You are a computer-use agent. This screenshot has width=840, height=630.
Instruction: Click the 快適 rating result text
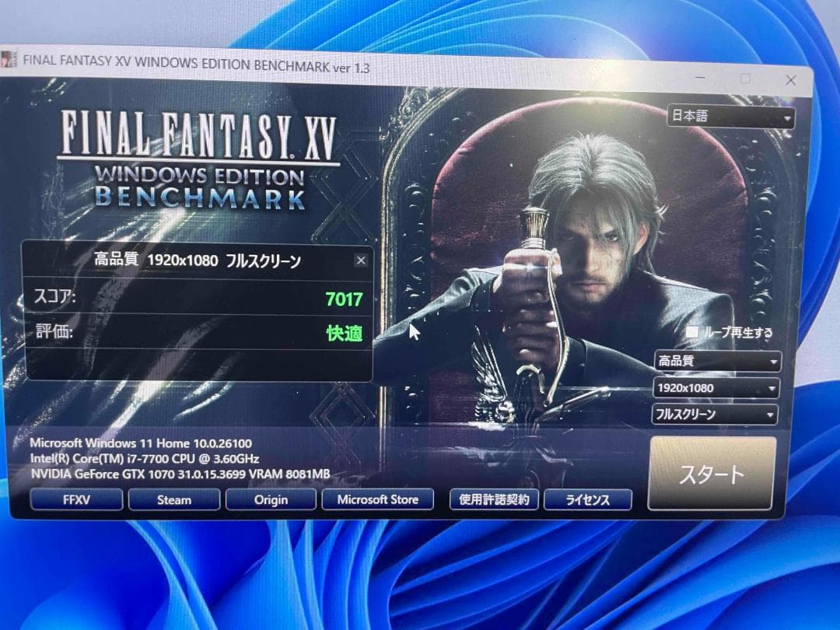pos(344,333)
